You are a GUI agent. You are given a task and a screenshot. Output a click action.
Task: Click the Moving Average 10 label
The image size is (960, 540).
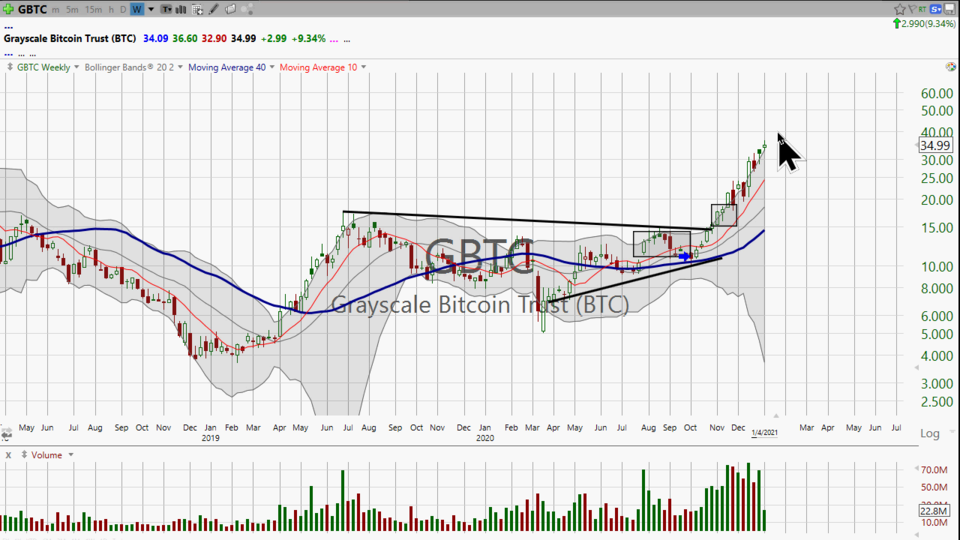[x=318, y=67]
